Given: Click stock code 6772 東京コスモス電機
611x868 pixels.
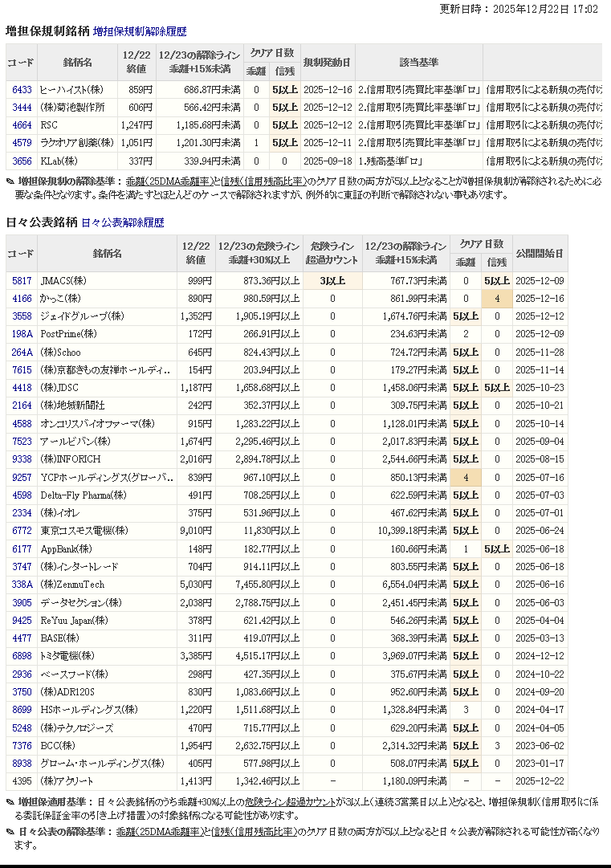Looking at the screenshot, I should [22, 531].
